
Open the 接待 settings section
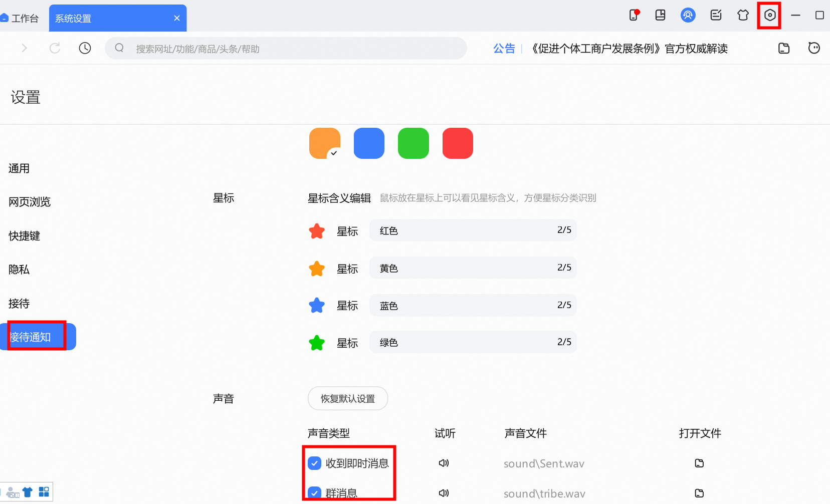(19, 303)
